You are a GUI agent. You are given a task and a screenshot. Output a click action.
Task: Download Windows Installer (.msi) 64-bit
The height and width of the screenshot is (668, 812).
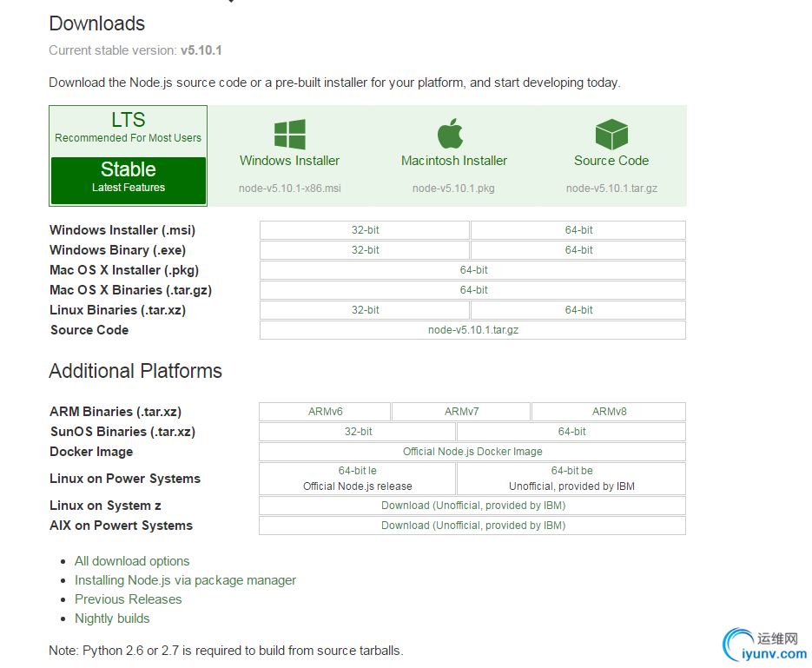click(578, 230)
